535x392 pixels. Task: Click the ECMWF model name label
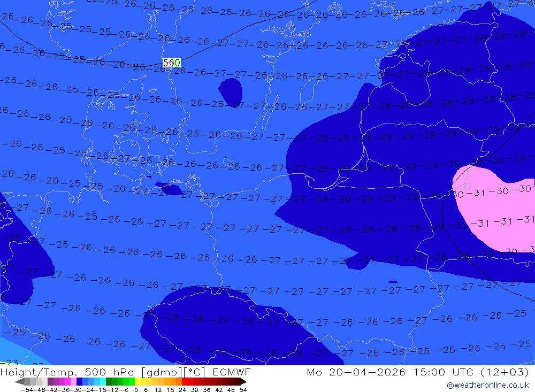[x=232, y=372]
